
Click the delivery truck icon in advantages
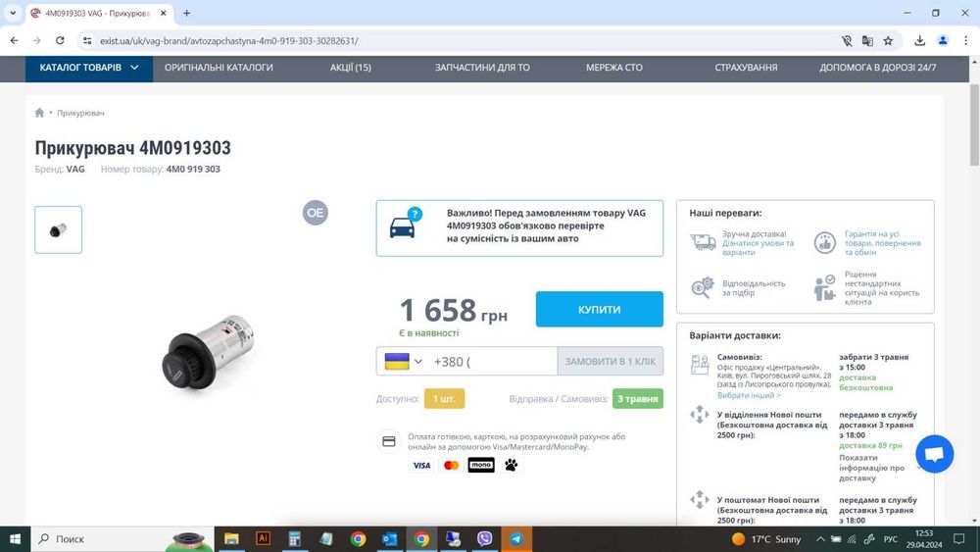[x=703, y=242]
